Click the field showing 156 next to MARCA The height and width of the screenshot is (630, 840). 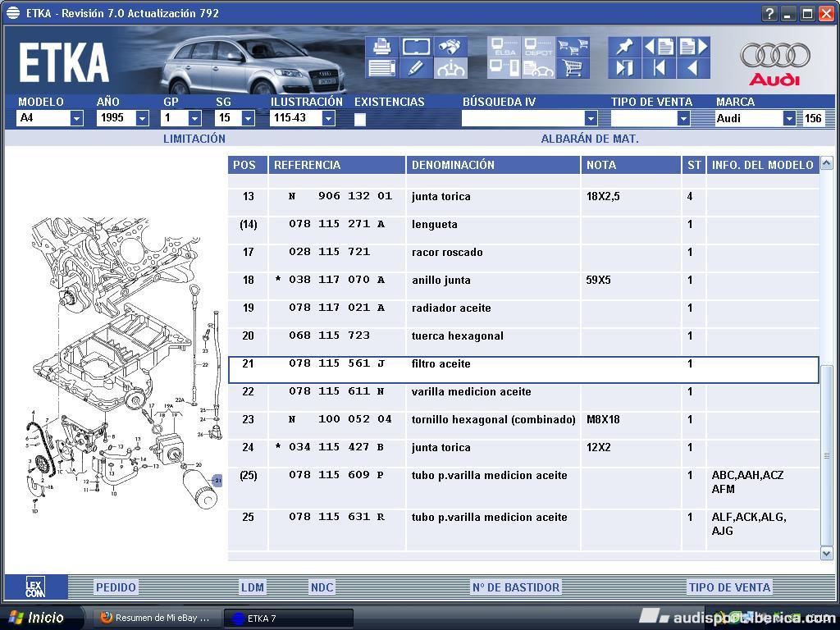click(813, 118)
